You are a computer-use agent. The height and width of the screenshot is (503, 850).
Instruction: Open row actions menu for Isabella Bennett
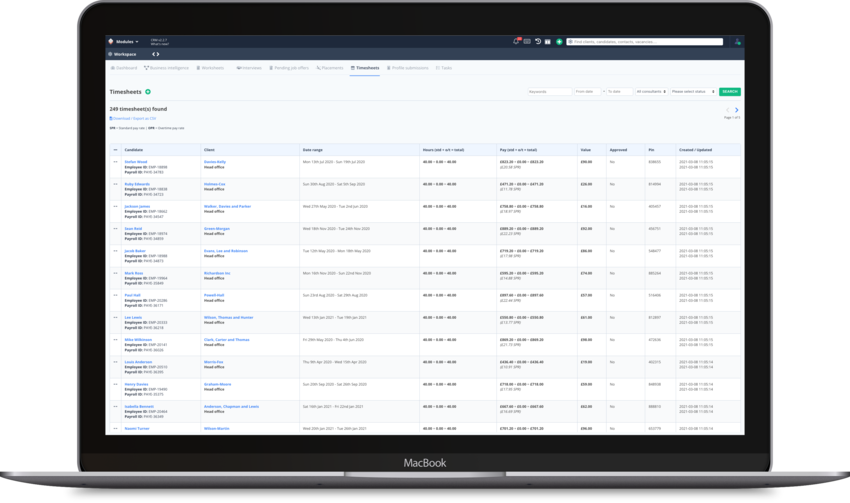(x=115, y=406)
